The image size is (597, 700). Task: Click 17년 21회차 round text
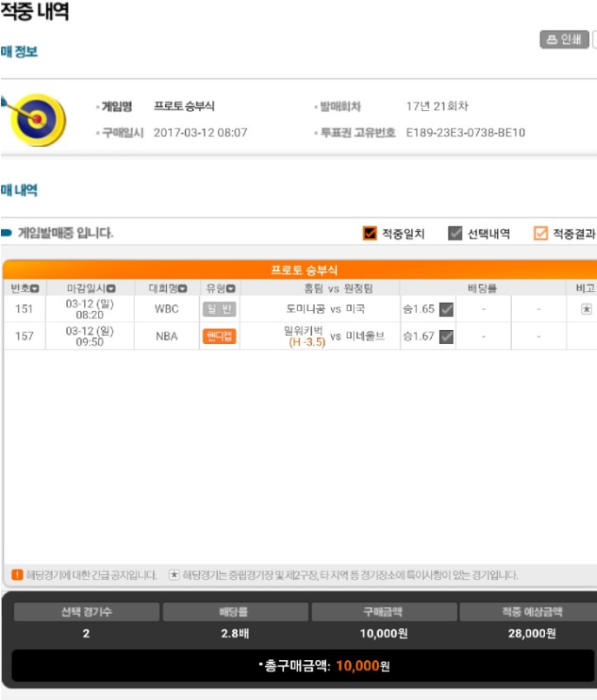(x=436, y=106)
